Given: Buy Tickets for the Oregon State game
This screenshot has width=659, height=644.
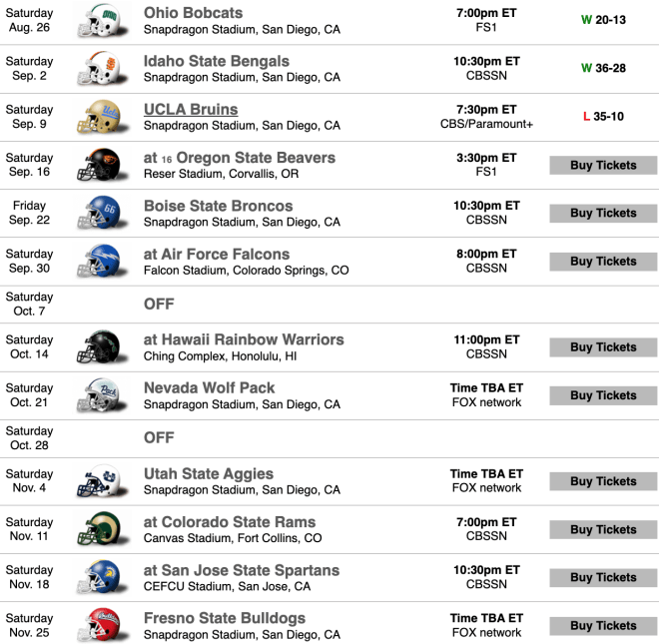Looking at the screenshot, I should click(x=603, y=165).
